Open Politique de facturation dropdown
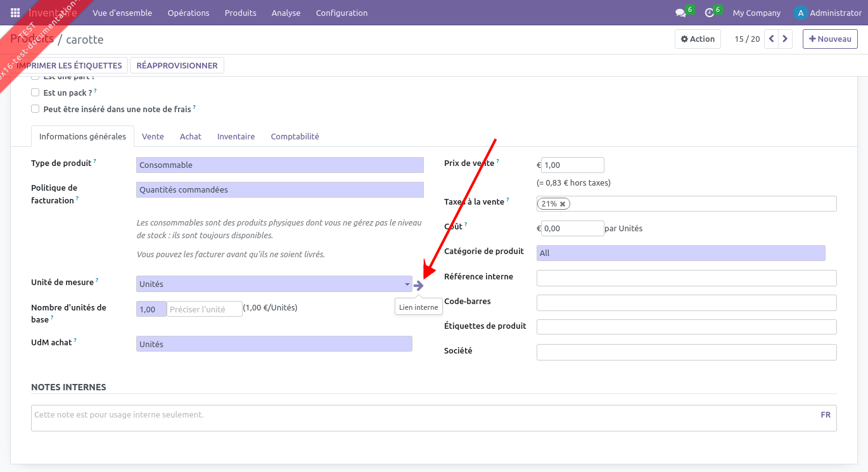 point(280,189)
